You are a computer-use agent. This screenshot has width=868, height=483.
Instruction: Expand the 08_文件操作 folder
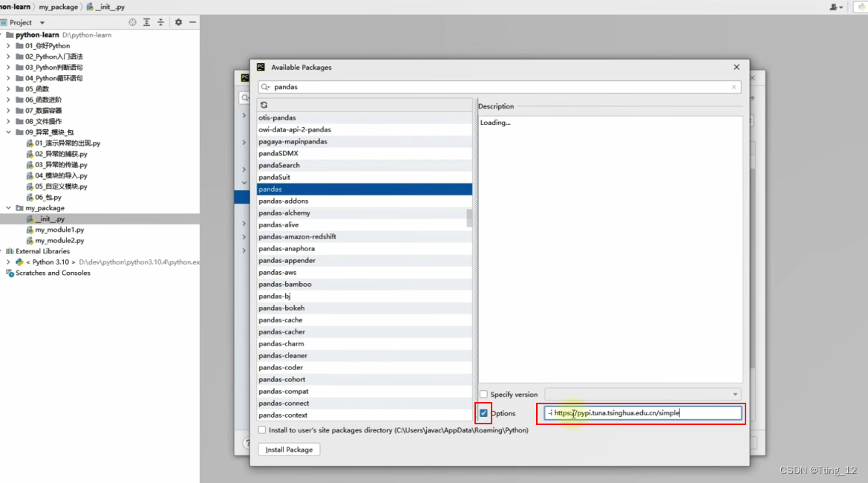pos(8,121)
